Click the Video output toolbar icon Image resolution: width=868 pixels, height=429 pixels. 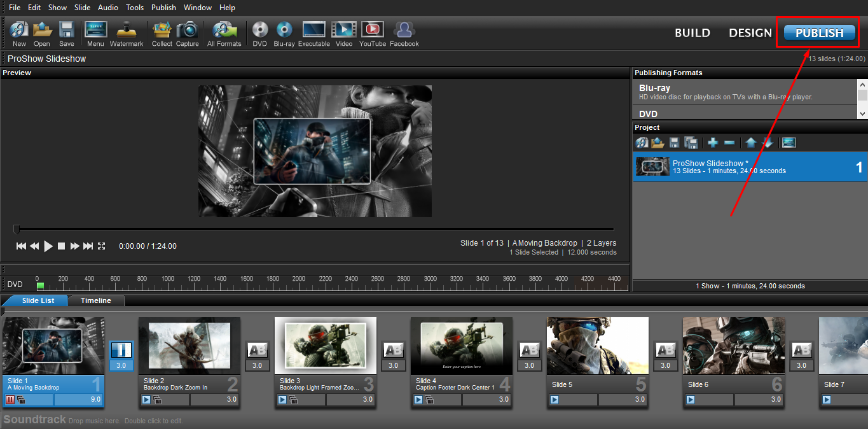pos(344,29)
